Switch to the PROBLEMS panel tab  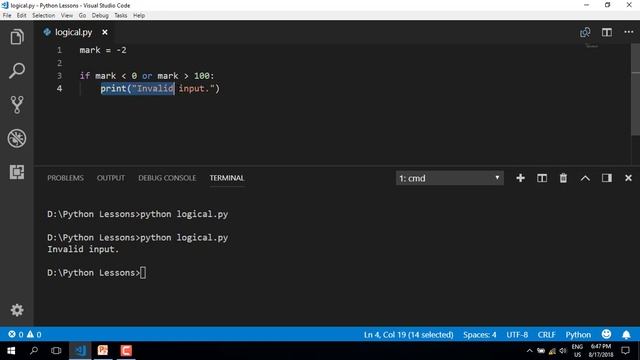click(x=65, y=178)
